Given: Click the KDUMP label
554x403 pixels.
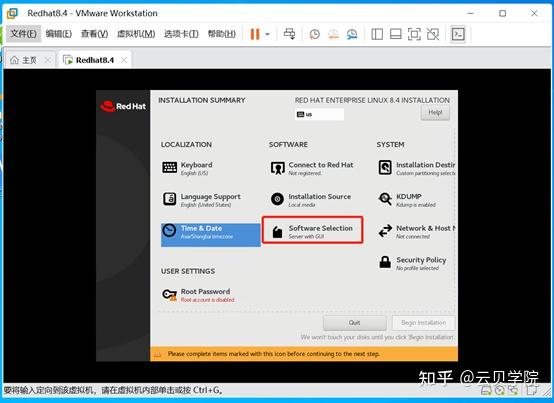Looking at the screenshot, I should tap(409, 196).
